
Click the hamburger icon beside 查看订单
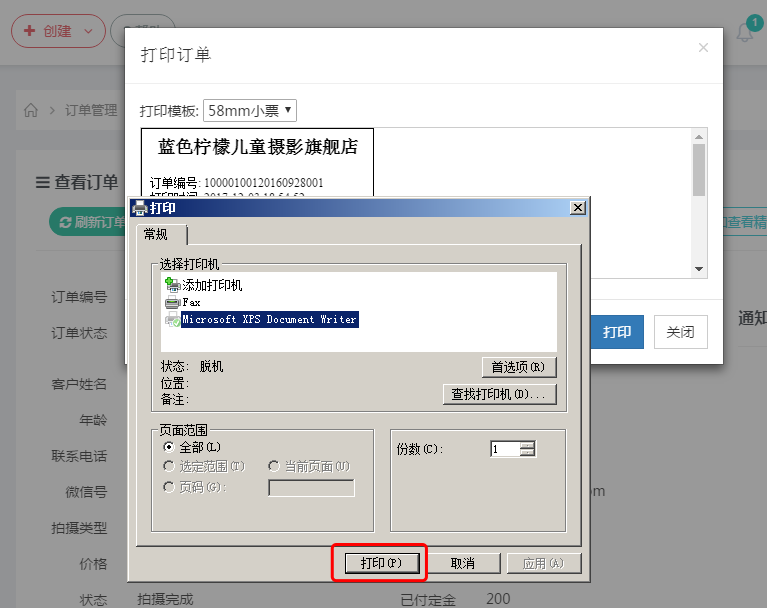point(43,182)
